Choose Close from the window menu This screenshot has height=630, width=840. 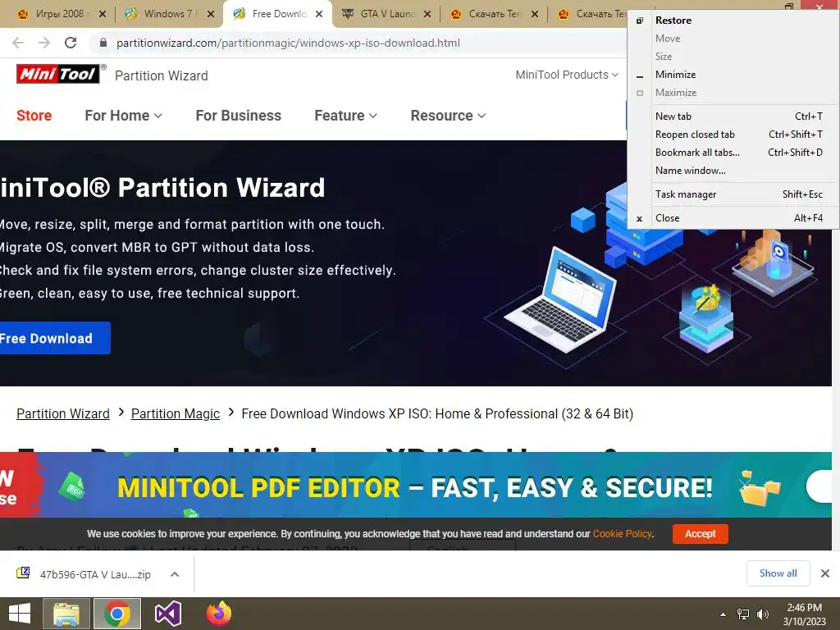733,218
